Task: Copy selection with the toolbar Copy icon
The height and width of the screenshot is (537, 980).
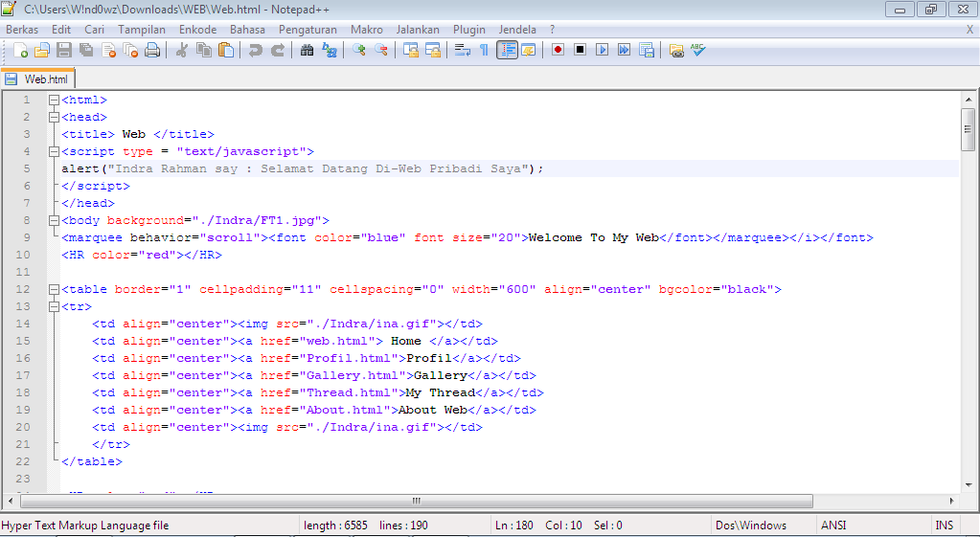Action: (x=204, y=50)
